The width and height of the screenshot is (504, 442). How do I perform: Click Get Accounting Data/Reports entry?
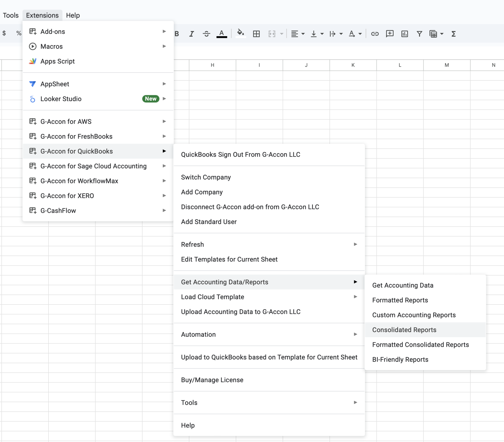coord(269,282)
